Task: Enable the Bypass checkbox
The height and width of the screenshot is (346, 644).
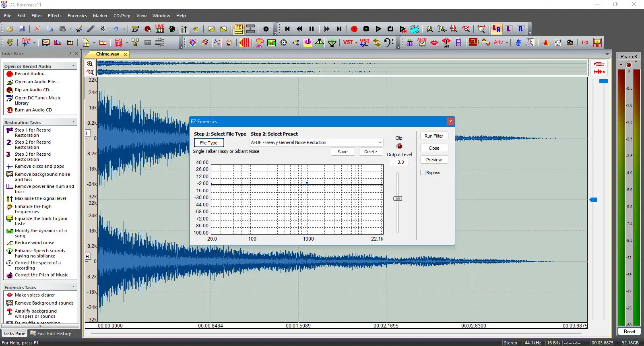Action: point(423,173)
